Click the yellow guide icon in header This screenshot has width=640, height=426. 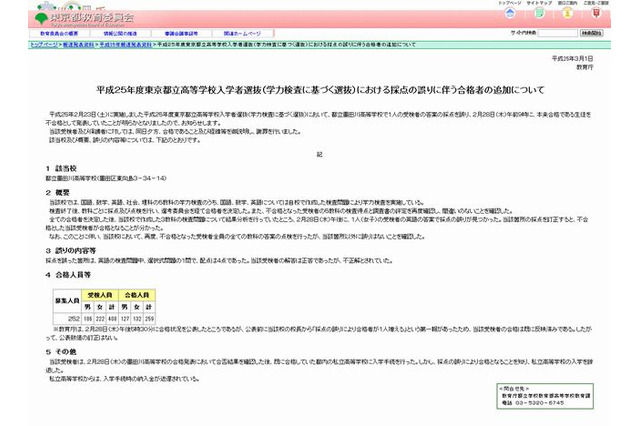click(567, 13)
